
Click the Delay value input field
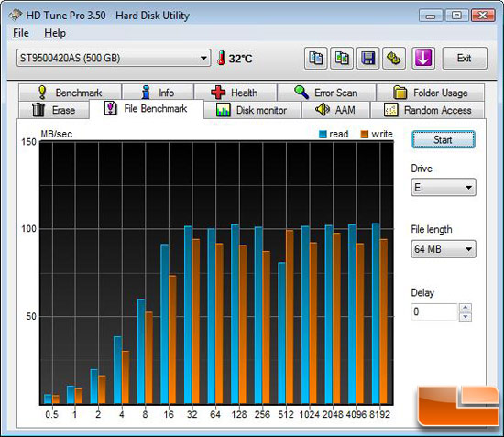pyautogui.click(x=434, y=311)
